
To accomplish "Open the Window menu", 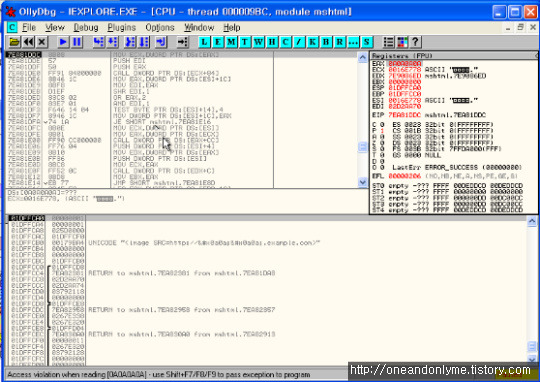I will click(x=199, y=27).
